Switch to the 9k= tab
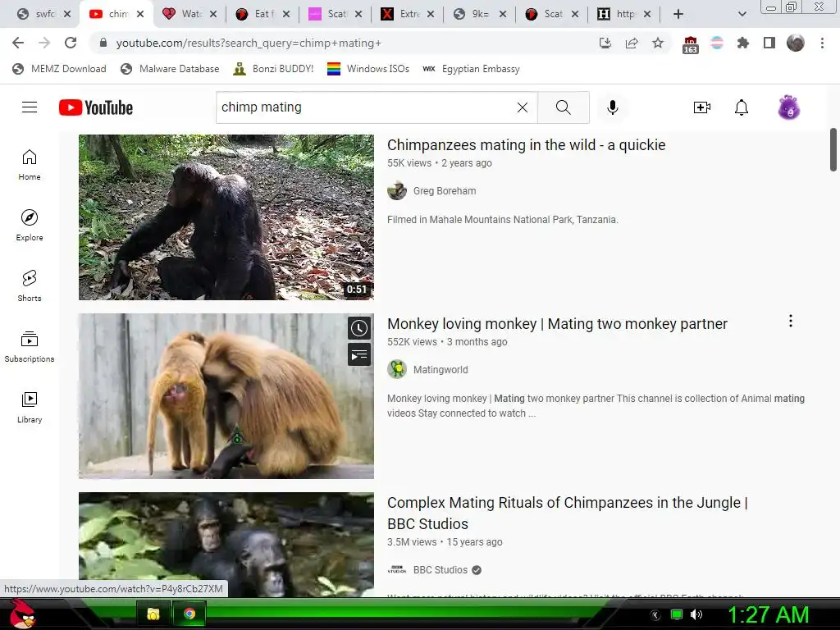The width and height of the screenshot is (840, 630). 479,14
